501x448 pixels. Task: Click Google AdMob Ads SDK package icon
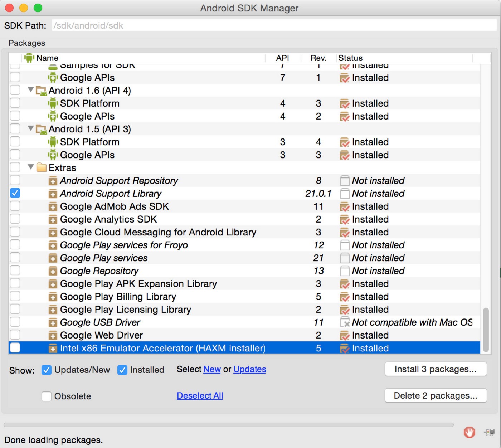(x=53, y=206)
